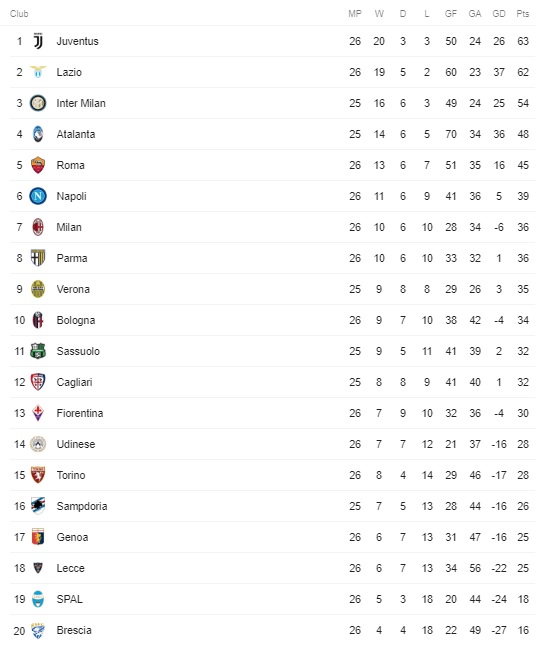Click the Club column header
Image resolution: width=542 pixels, height=656 pixels.
tap(19, 14)
